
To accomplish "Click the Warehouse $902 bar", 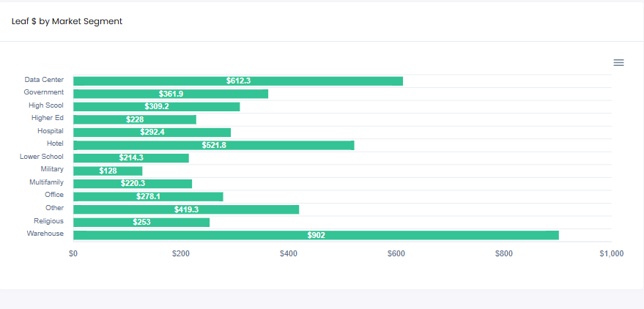I will tap(316, 235).
